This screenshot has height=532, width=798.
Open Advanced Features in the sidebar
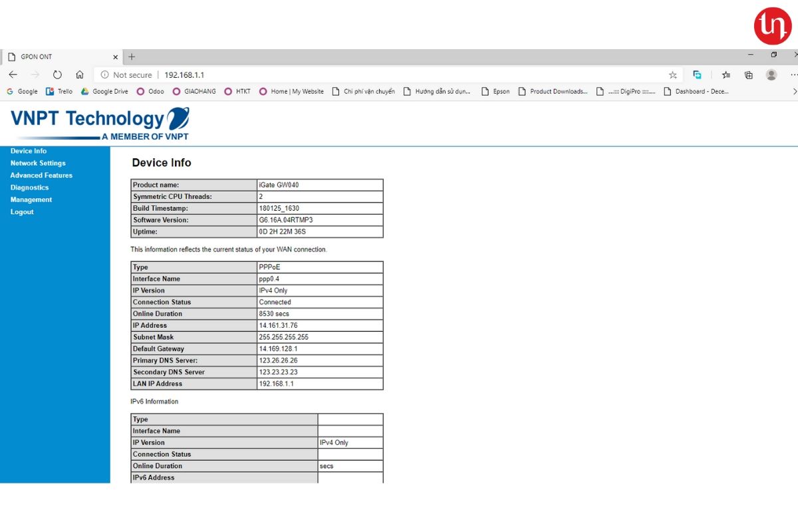[41, 176]
